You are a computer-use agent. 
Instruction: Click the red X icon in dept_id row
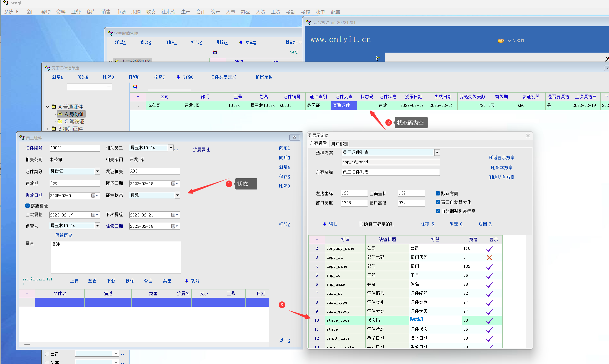pos(489,257)
